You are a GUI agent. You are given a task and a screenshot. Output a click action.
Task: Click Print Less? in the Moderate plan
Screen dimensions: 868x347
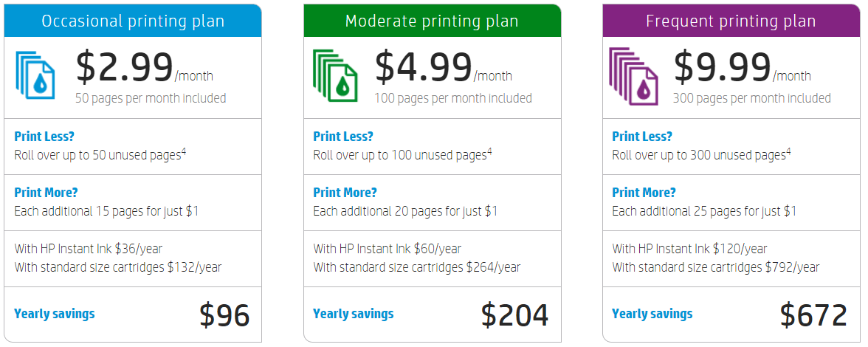343,137
